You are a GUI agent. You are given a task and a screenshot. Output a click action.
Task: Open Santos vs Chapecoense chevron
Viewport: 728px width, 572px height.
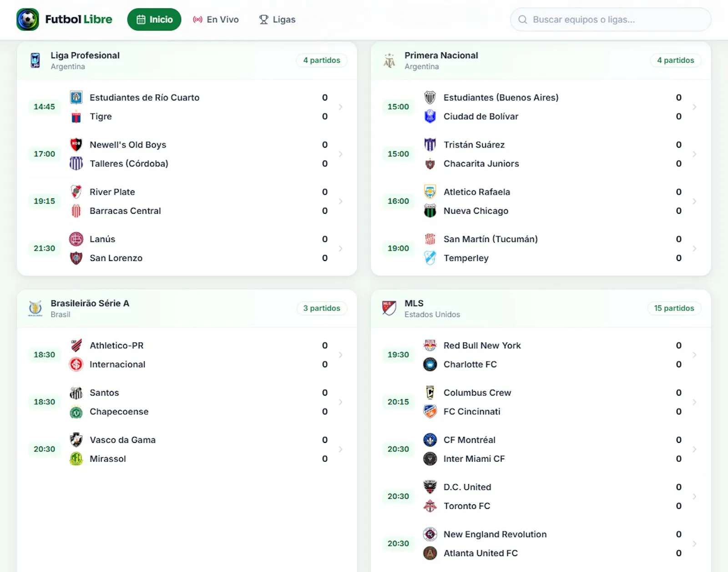click(x=340, y=402)
